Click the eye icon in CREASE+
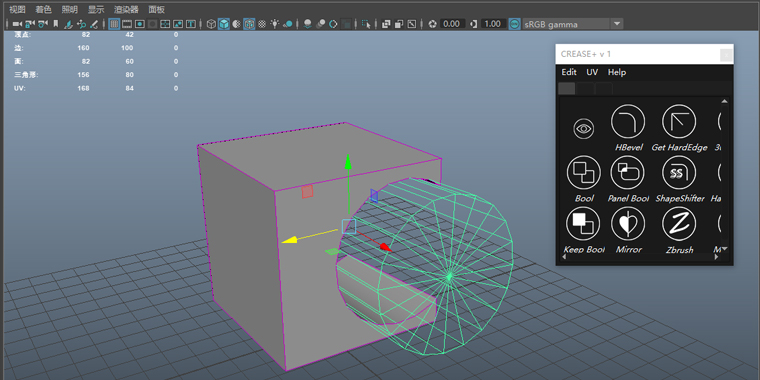Viewport: 760px width, 380px height. [x=584, y=128]
